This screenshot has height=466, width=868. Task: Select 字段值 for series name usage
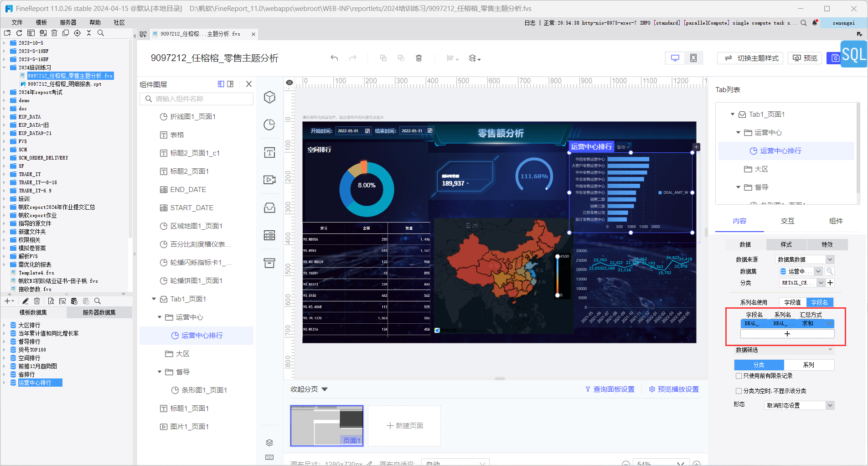click(x=792, y=302)
